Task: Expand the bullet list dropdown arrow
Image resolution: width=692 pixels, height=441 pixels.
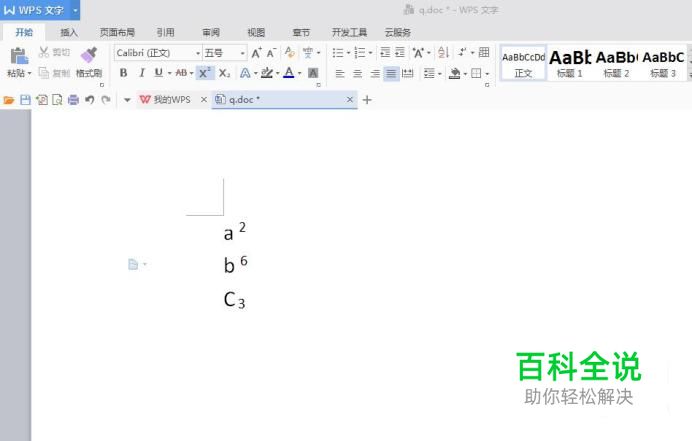Action: click(348, 53)
